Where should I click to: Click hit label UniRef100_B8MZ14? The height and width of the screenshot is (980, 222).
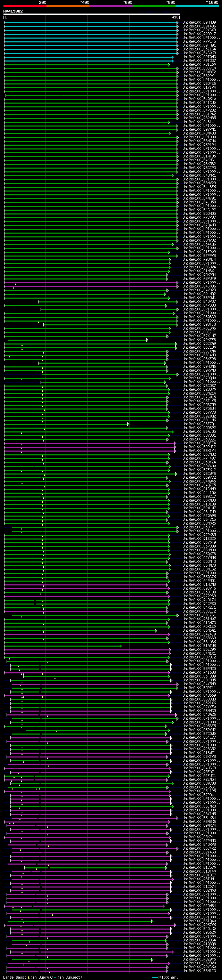click(199, 394)
